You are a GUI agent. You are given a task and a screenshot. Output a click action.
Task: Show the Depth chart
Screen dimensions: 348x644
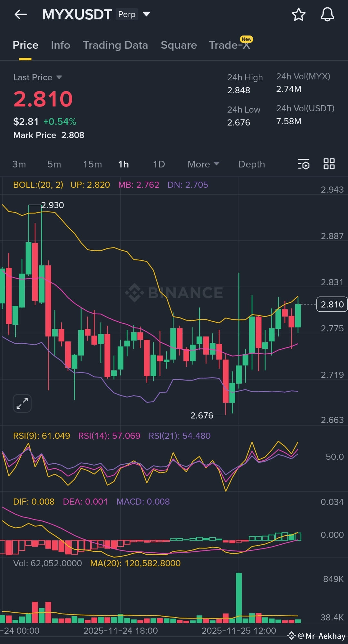[252, 164]
